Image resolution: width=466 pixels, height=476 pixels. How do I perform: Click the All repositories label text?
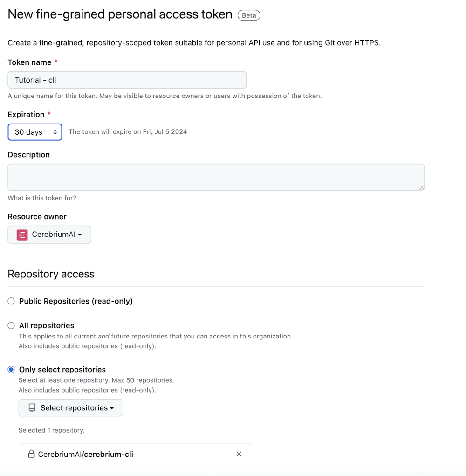(47, 325)
